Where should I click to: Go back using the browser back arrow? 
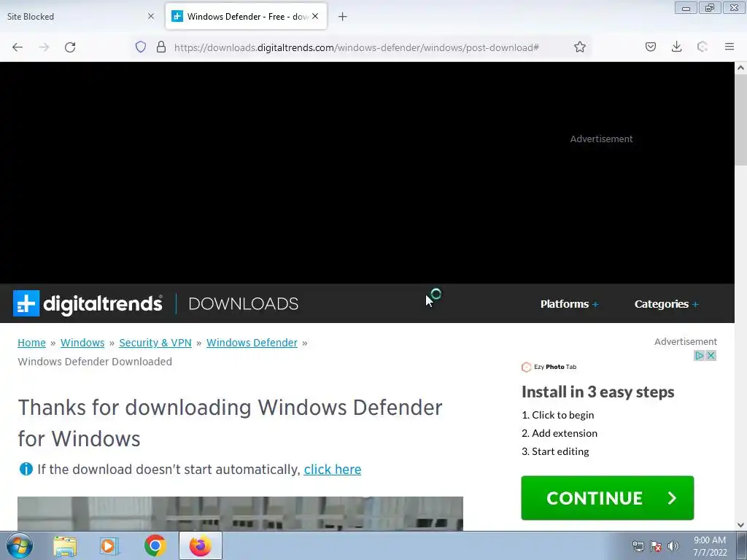tap(18, 47)
